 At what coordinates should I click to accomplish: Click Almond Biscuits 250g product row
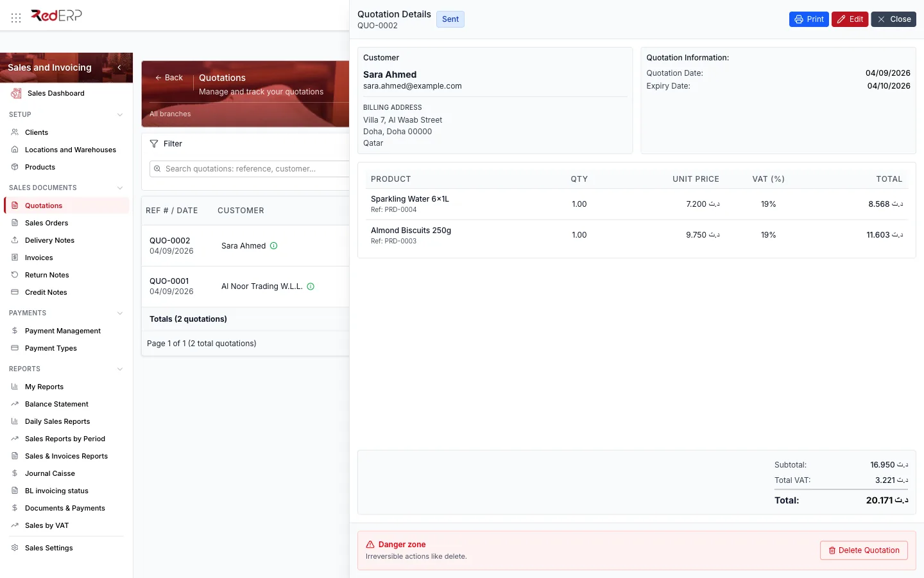tap(637, 235)
